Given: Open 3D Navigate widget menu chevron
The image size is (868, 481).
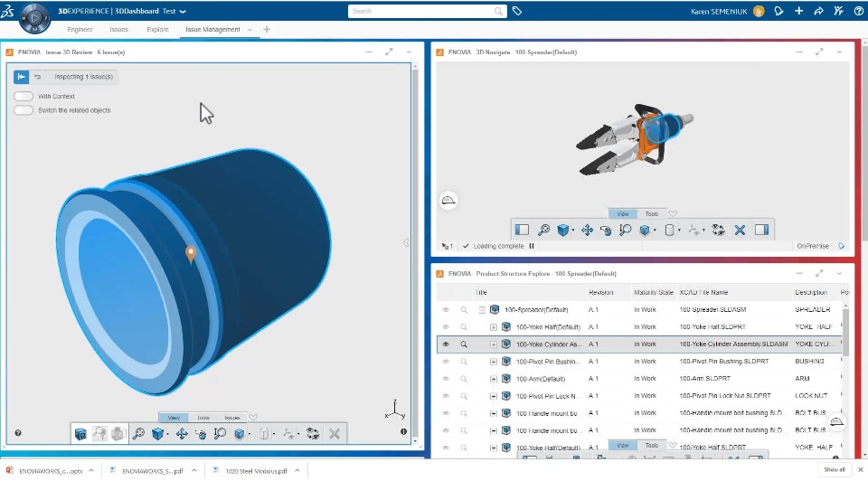Looking at the screenshot, I should click(x=839, y=52).
